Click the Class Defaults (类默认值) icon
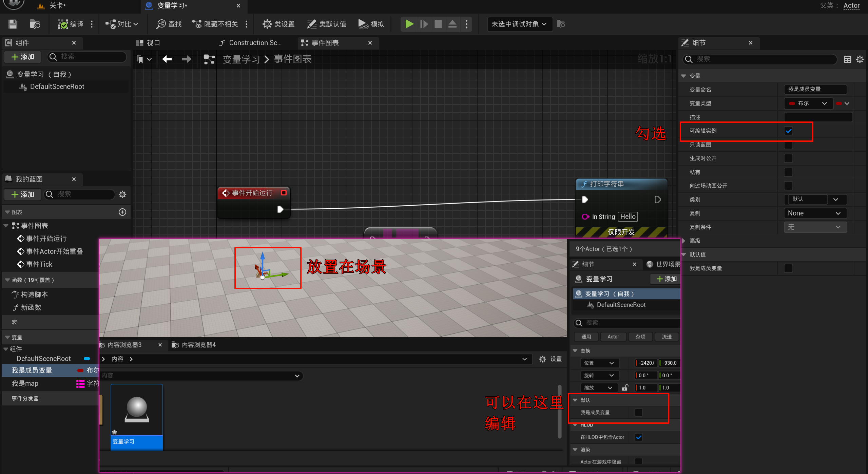The width and height of the screenshot is (868, 474). point(311,24)
